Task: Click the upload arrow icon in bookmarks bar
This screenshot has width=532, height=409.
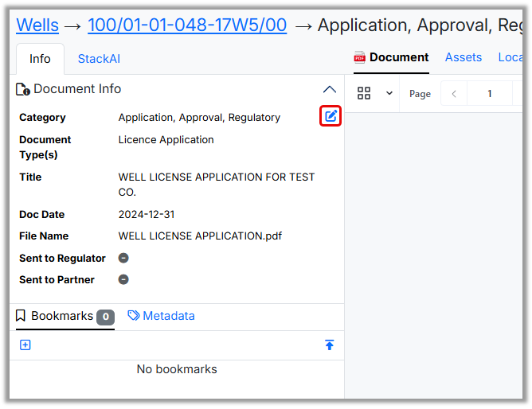Action: click(329, 345)
